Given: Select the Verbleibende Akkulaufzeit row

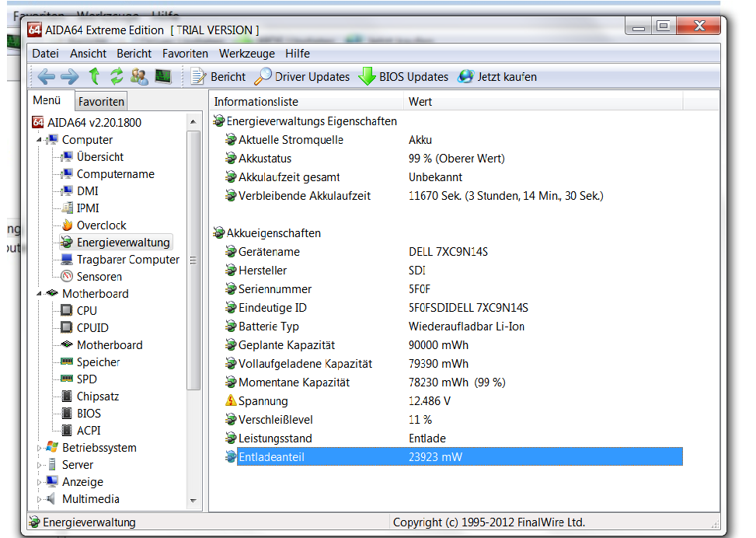Looking at the screenshot, I should (453, 196).
